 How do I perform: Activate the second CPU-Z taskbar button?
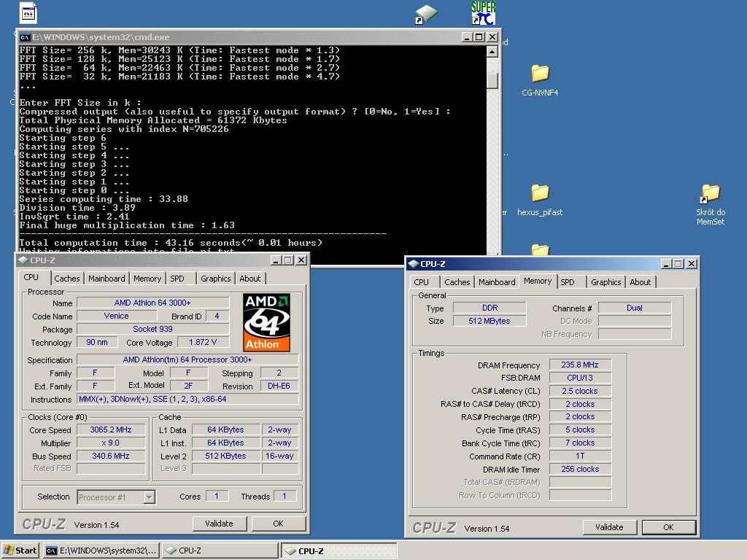coord(338,551)
